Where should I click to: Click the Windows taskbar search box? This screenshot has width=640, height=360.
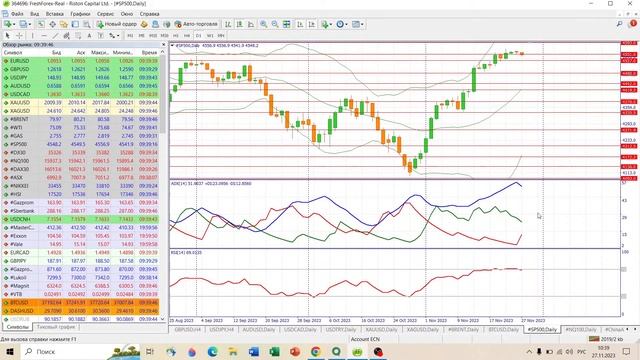(80, 351)
